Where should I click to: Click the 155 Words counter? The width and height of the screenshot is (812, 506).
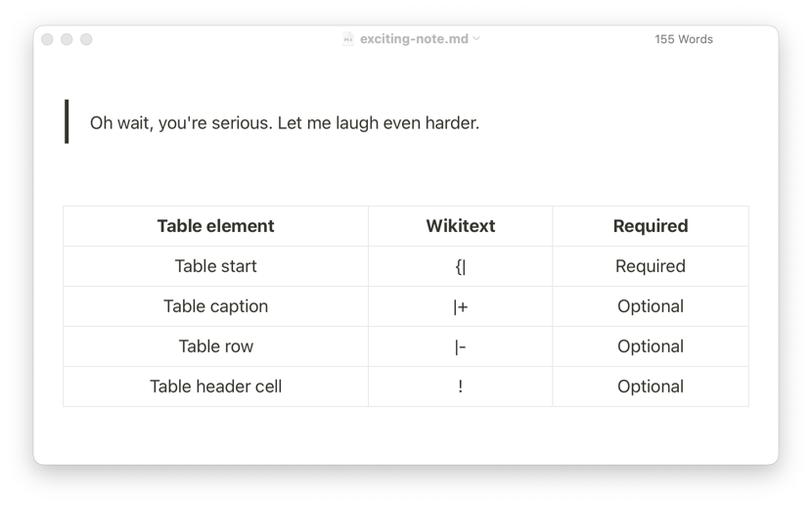pyautogui.click(x=684, y=39)
